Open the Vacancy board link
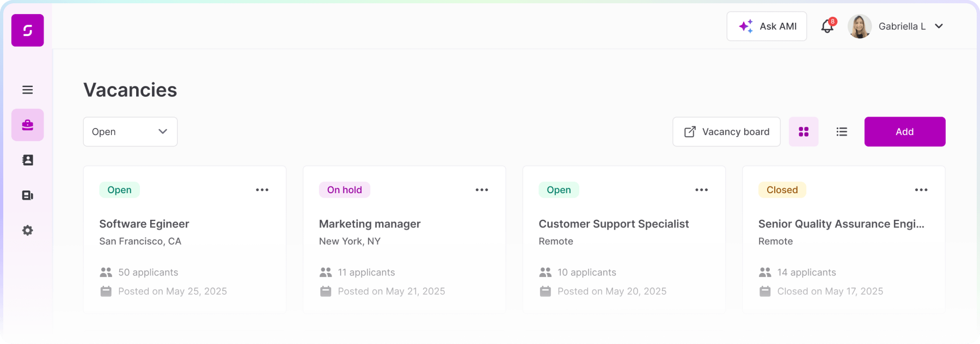 (726, 132)
